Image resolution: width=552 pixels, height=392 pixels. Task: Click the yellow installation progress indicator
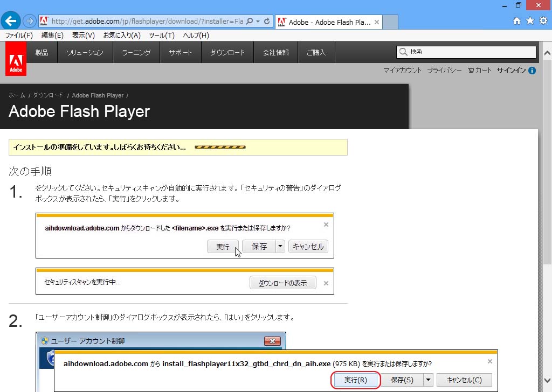pos(220,146)
